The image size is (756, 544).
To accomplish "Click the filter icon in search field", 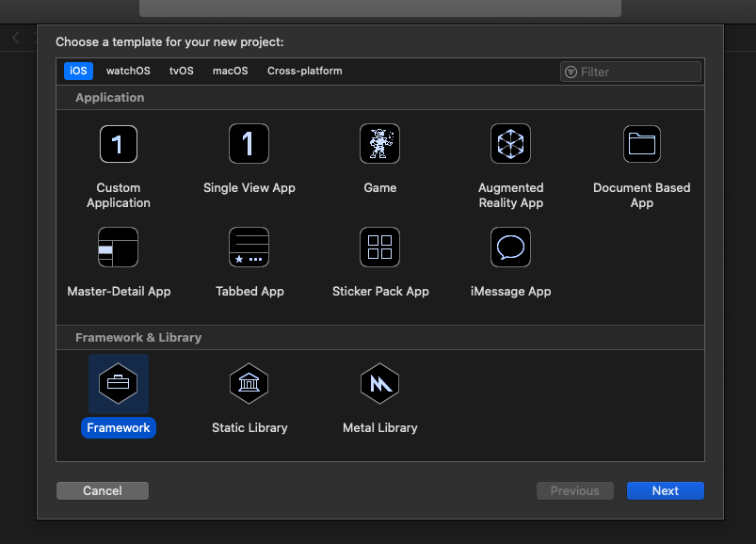I will (571, 72).
